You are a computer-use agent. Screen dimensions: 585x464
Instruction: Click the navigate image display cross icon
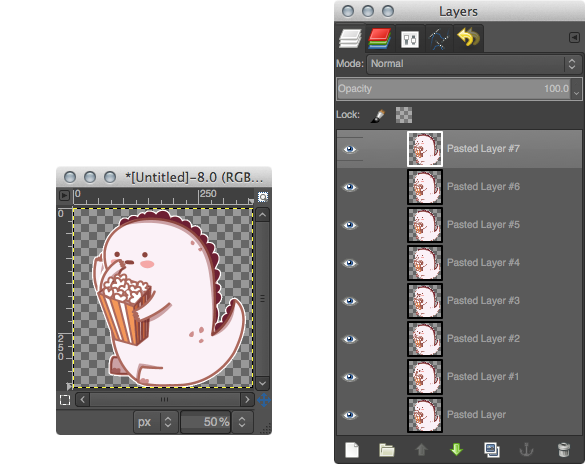[263, 400]
